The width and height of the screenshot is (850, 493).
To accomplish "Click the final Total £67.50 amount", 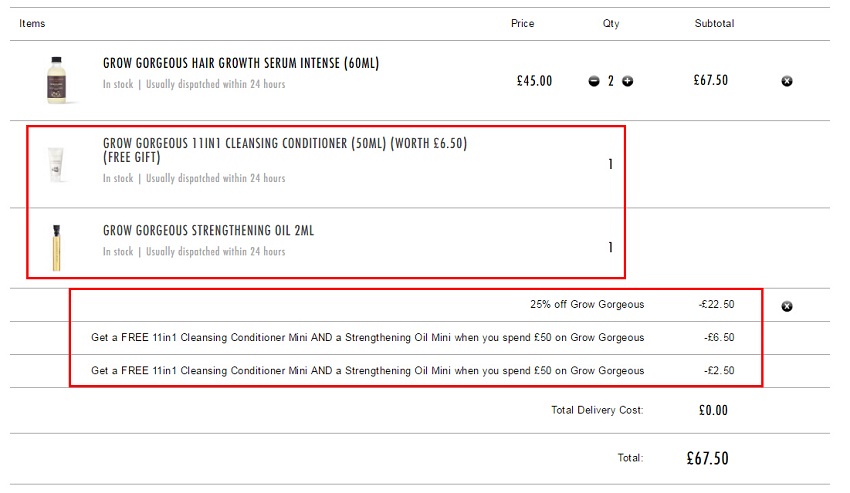I will click(x=707, y=458).
